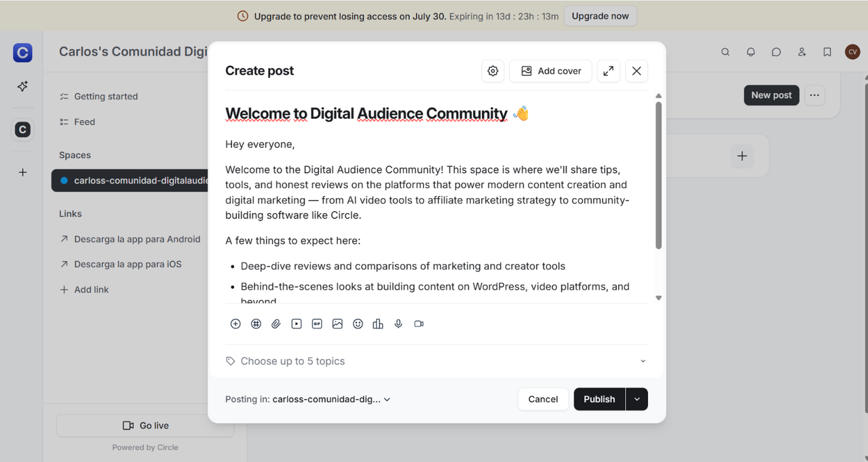Add a poll with the chart icon
Image resolution: width=868 pixels, height=462 pixels.
click(x=378, y=324)
